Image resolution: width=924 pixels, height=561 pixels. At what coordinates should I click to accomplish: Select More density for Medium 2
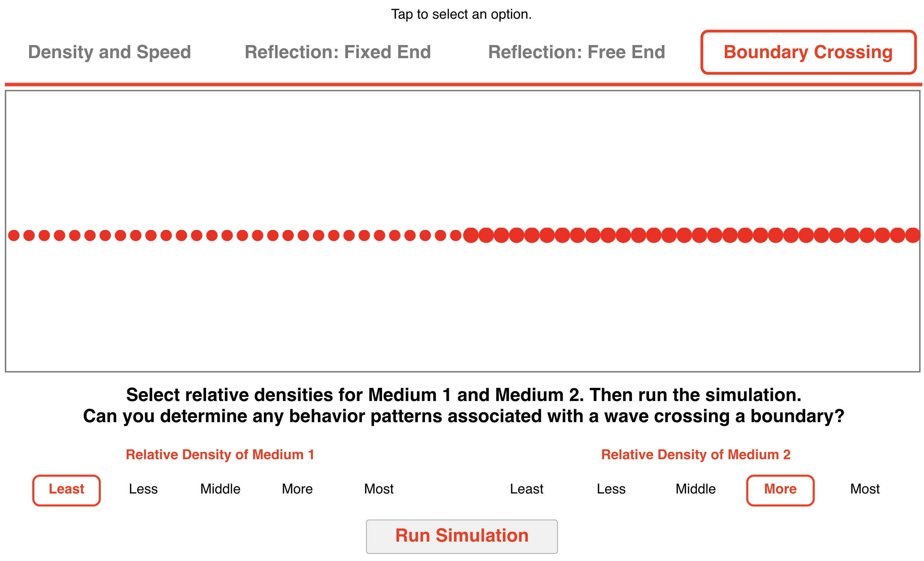[x=780, y=489]
